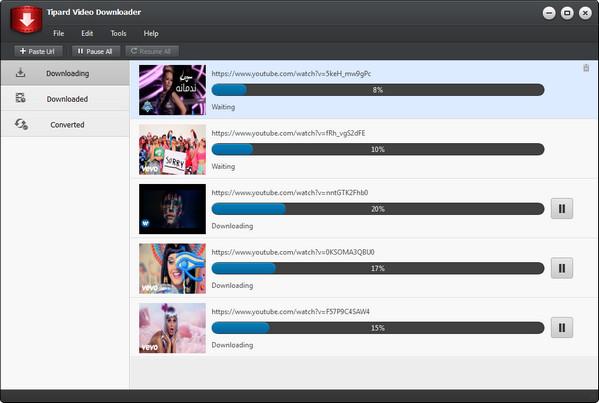Select the Egyptian eye thumbnail for 0KSOMA3QBU0
Screen dimensions: 599x403
(x=172, y=269)
